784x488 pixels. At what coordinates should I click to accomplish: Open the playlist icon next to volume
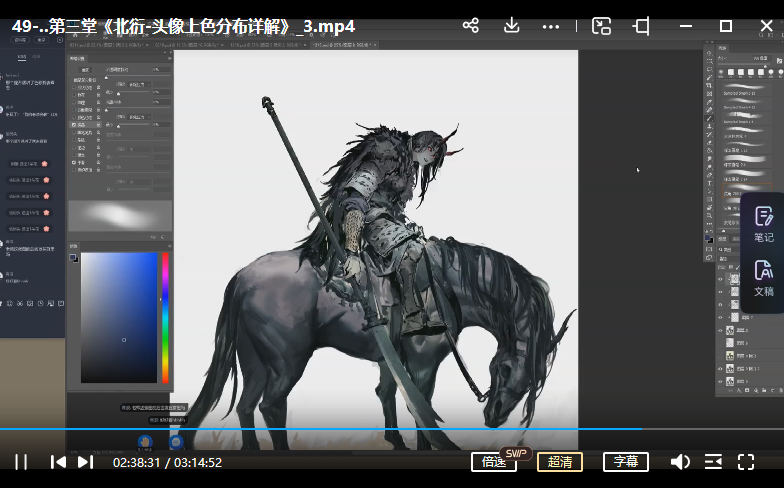coord(713,462)
